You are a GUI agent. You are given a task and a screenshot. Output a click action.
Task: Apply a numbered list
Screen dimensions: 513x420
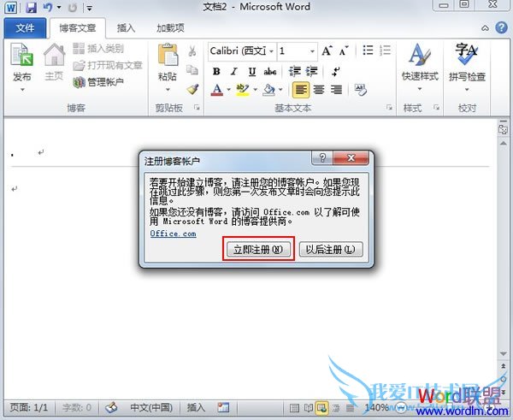point(386,50)
